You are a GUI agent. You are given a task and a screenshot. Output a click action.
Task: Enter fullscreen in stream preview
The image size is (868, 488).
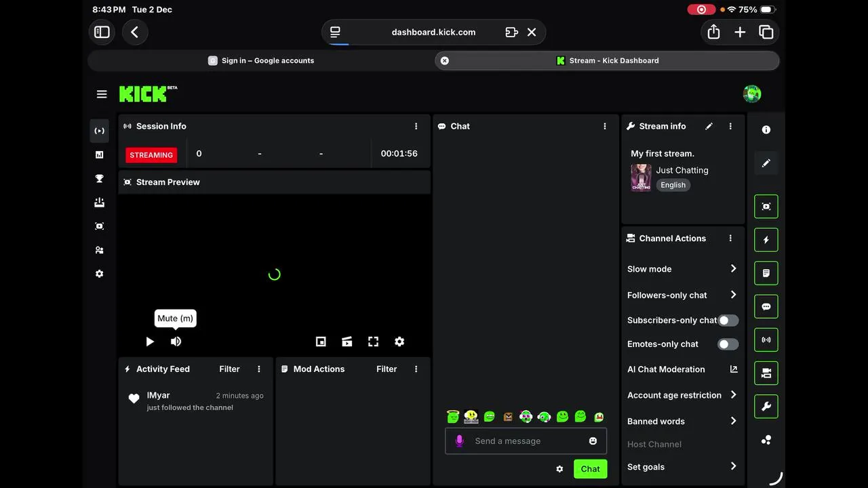(373, 342)
